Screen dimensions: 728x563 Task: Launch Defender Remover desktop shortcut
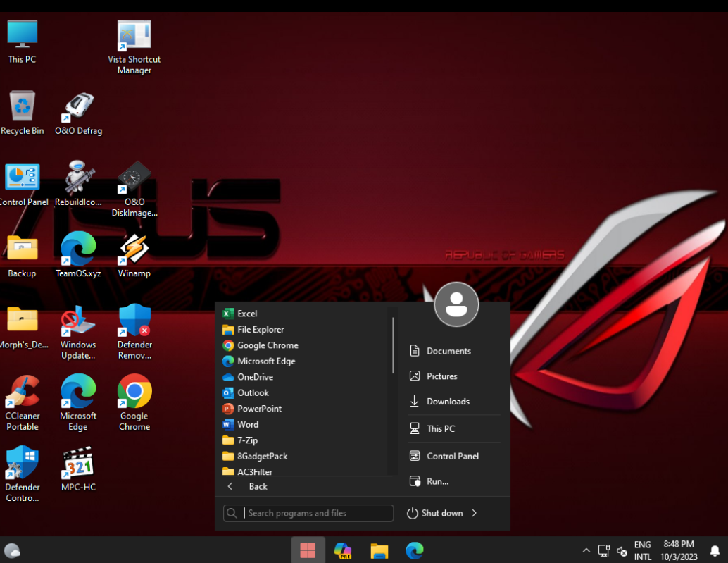click(x=134, y=333)
